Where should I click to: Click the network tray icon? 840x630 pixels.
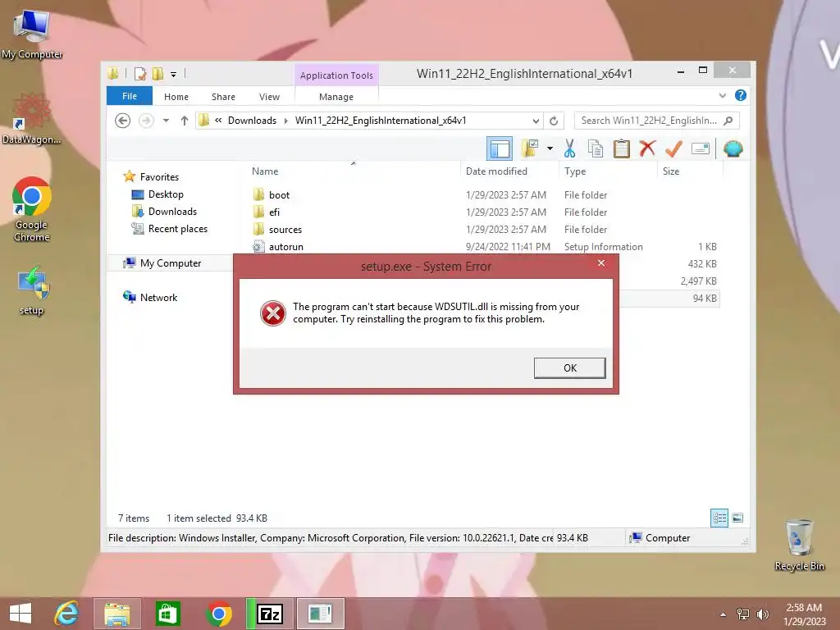click(x=743, y=614)
